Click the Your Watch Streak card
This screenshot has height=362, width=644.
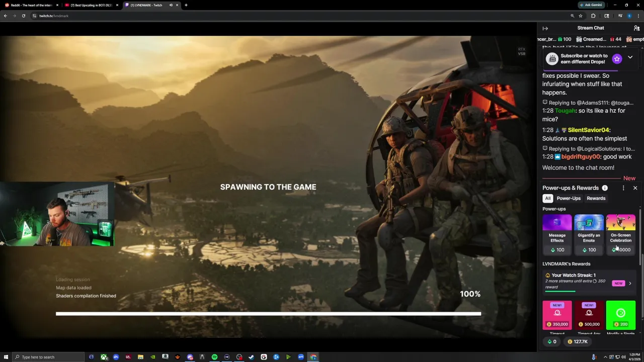pyautogui.click(x=589, y=282)
